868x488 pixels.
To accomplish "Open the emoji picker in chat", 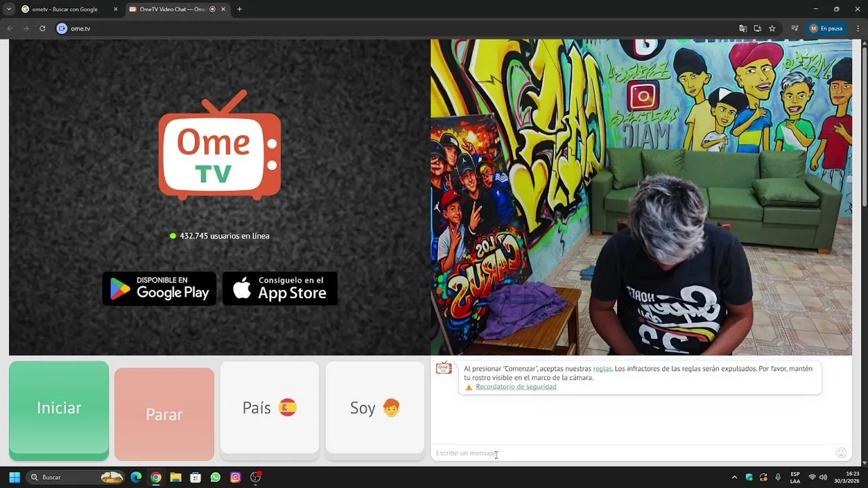I will 841,453.
